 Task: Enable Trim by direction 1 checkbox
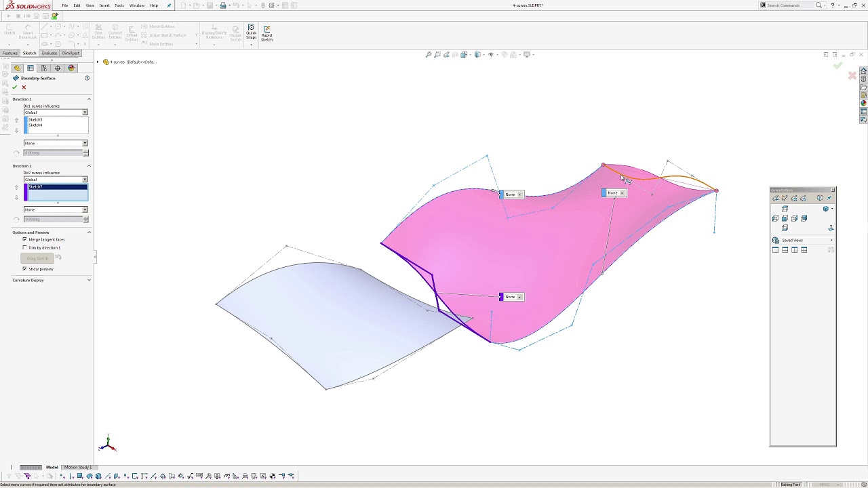pos(24,247)
